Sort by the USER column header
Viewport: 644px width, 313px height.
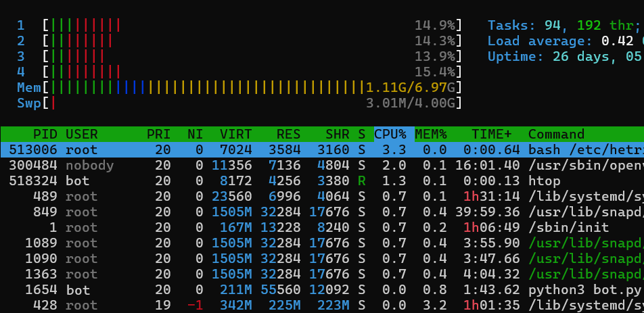pos(82,134)
